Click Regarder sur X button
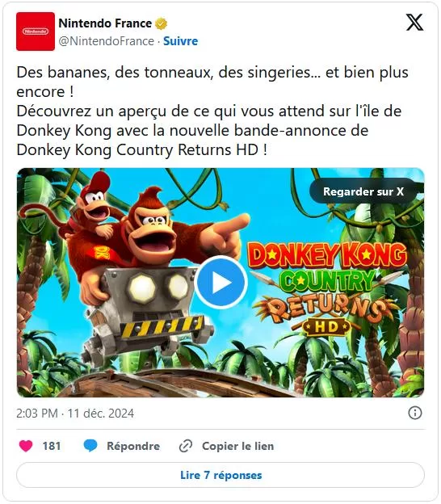Image resolution: width=441 pixels, height=504 pixels. coord(363,191)
